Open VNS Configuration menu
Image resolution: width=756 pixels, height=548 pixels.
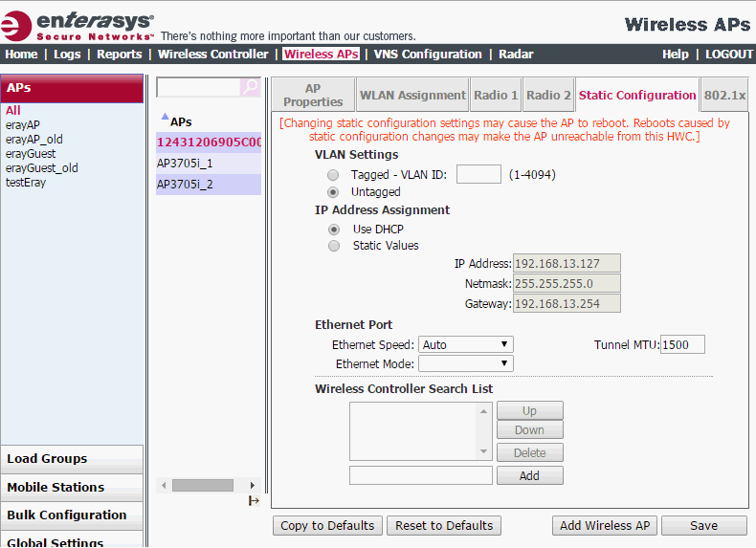pyautogui.click(x=428, y=54)
